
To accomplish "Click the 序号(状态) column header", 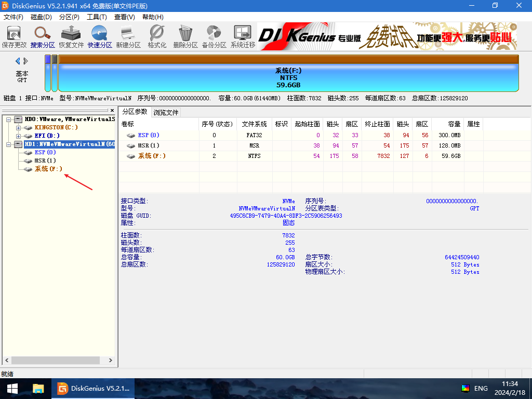I will (218, 124).
